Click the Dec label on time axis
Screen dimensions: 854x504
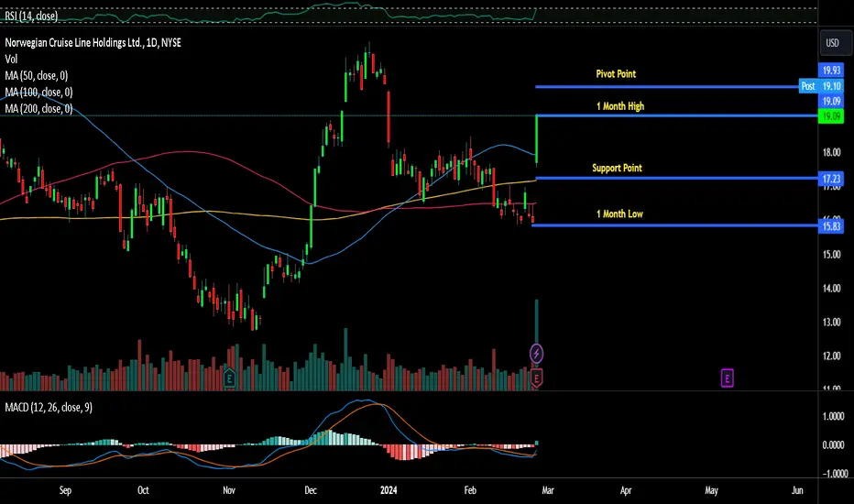[x=311, y=490]
